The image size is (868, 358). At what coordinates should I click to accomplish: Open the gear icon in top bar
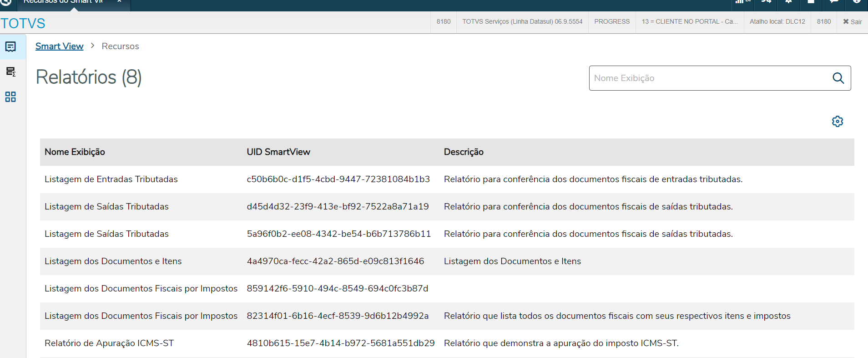[789, 1]
